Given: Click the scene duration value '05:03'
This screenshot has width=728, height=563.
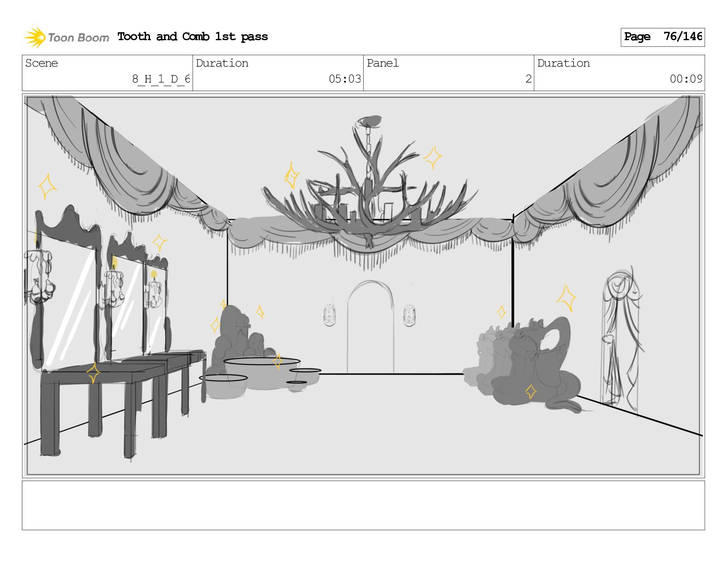Looking at the screenshot, I should point(345,79).
